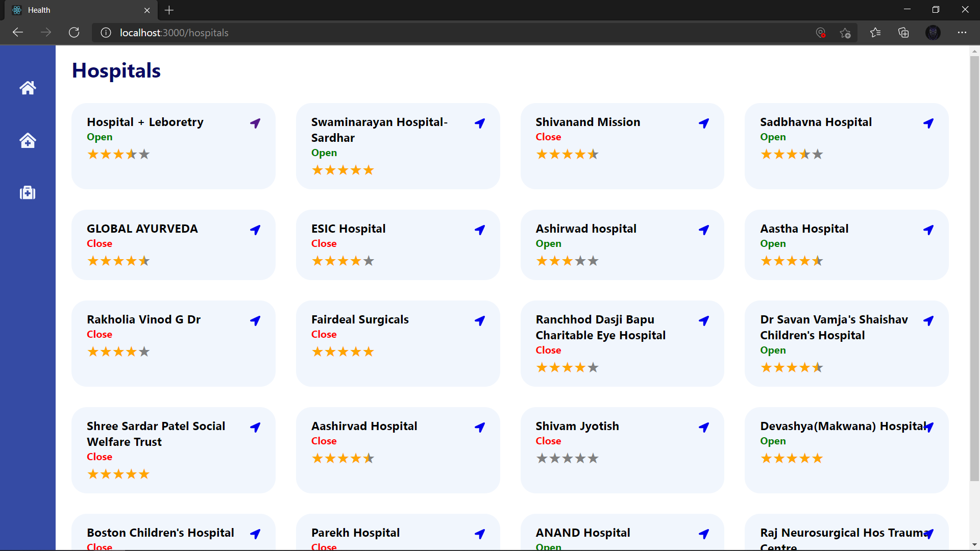980x551 pixels.
Task: Click the GLOBAL AYURVEDA card title
Action: tap(142, 229)
